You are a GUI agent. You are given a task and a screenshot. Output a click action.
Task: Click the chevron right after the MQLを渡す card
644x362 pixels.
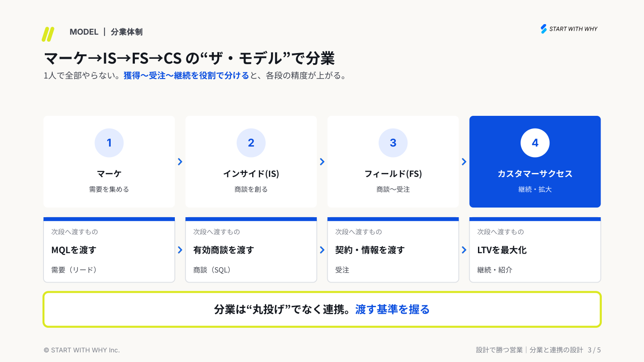point(180,250)
